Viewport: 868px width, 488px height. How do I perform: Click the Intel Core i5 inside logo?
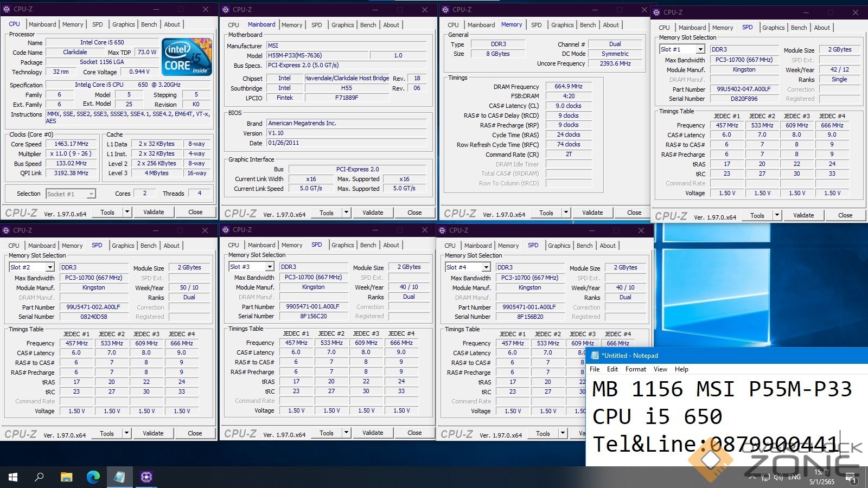click(x=187, y=57)
